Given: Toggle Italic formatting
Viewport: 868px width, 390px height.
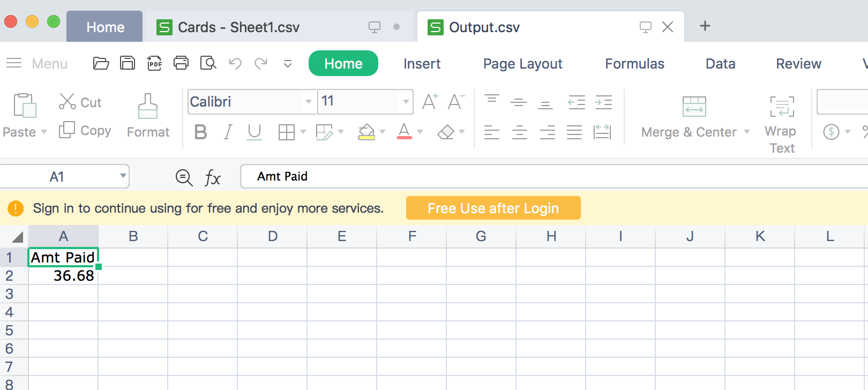Looking at the screenshot, I should coord(228,132).
